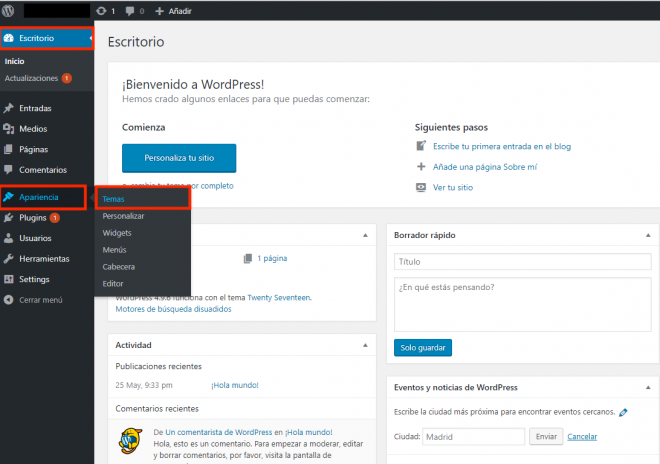Click the Herramientas label in the sidebar
660x464 pixels.
[x=44, y=259]
